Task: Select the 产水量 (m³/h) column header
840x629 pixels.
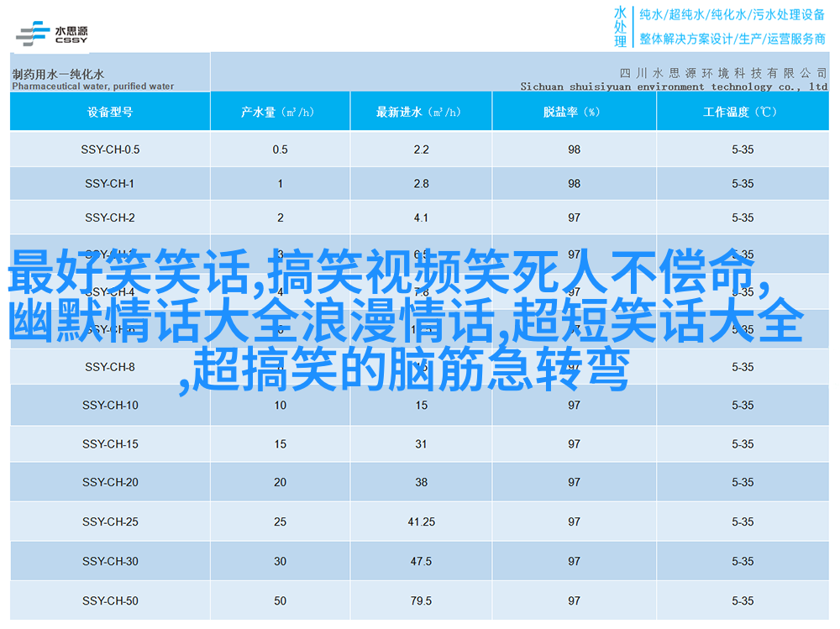Action: (x=280, y=112)
